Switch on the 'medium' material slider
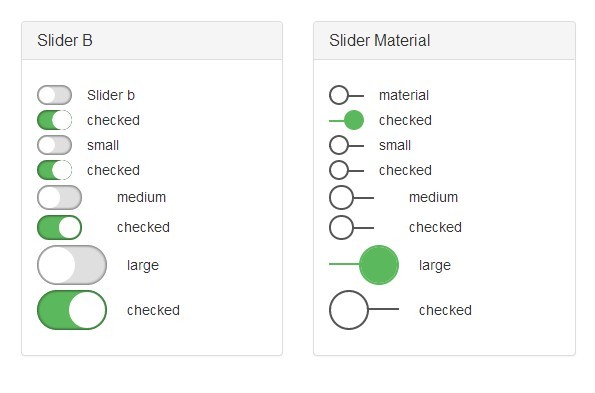 (x=351, y=197)
